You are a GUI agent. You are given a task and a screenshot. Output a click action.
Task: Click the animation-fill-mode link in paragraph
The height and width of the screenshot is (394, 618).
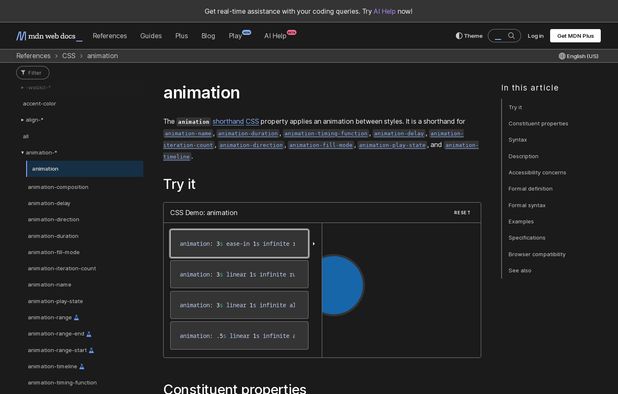[321, 145]
